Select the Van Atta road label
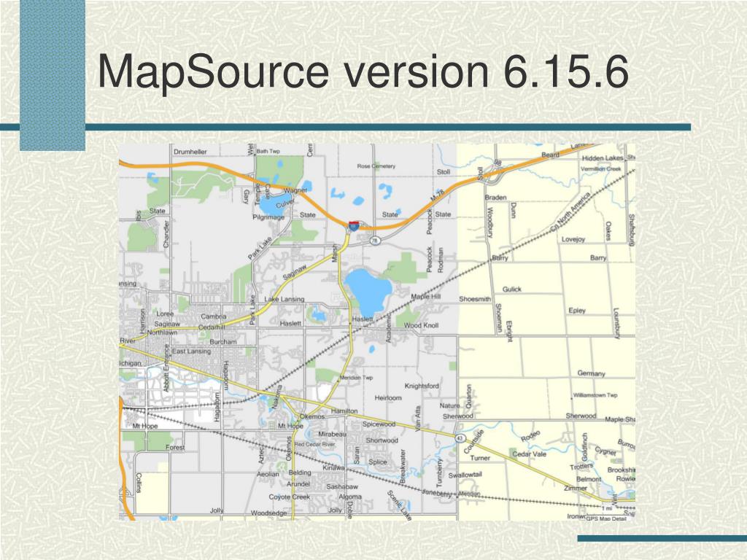 [418, 418]
